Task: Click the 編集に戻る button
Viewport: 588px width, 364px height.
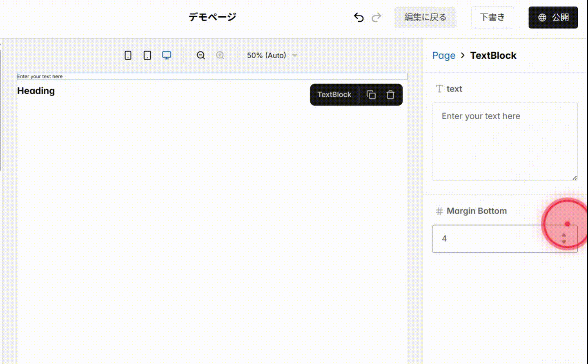Action: [425, 18]
